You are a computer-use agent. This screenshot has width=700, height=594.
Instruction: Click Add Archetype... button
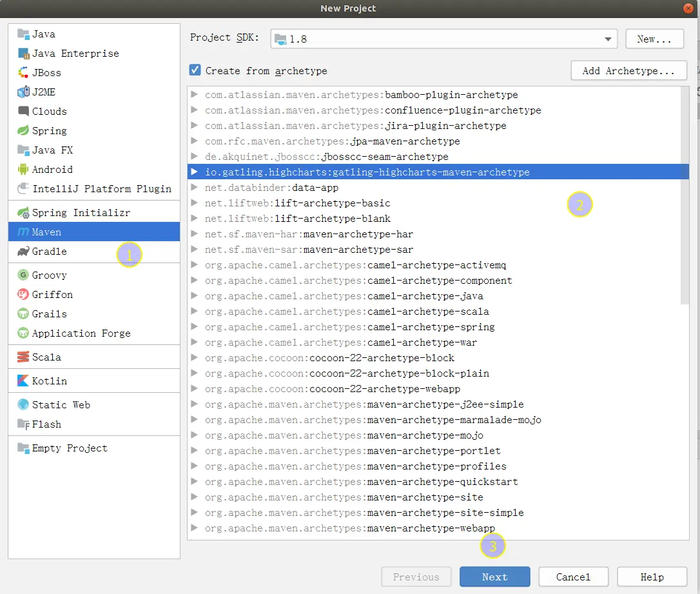(x=628, y=70)
